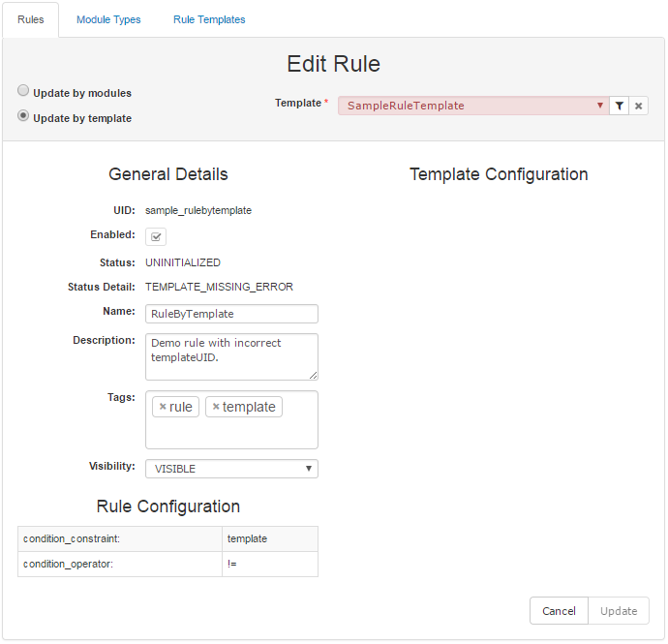Image resolution: width=668 pixels, height=644 pixels.
Task: Clear the template selection with X icon
Action: point(638,106)
